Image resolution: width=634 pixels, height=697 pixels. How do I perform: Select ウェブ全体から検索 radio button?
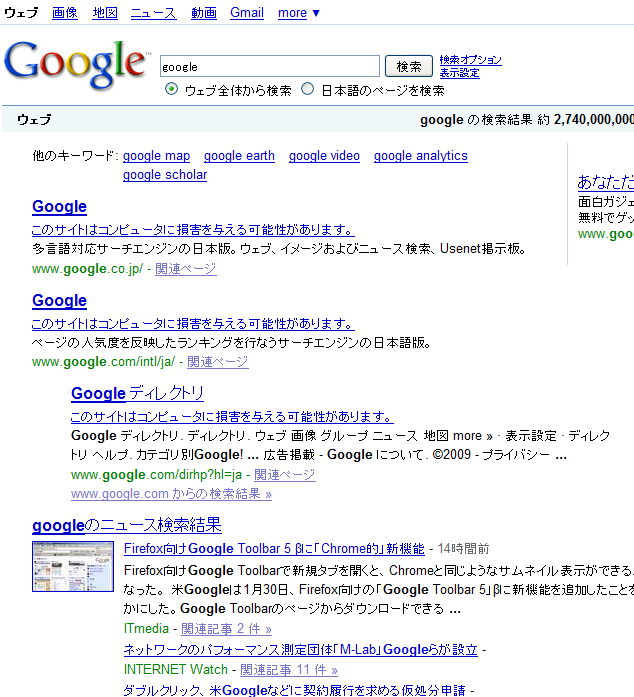coord(171,89)
